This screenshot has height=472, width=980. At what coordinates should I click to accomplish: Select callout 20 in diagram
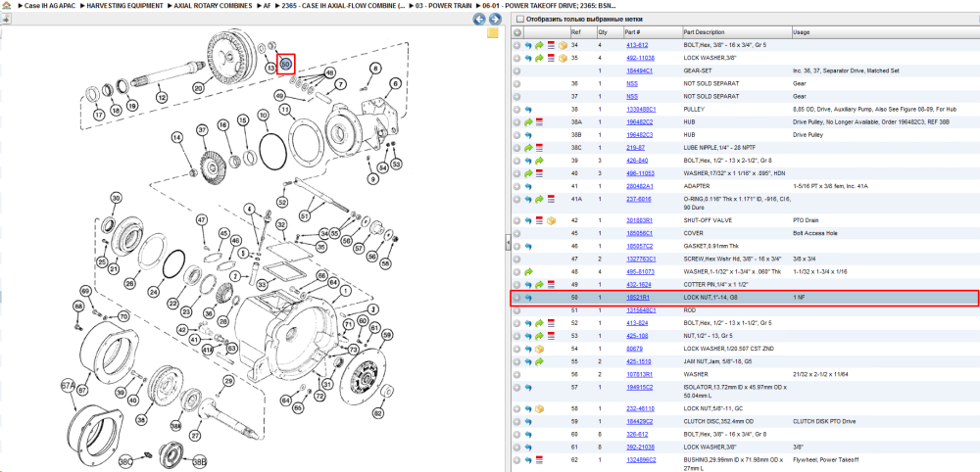click(x=199, y=89)
